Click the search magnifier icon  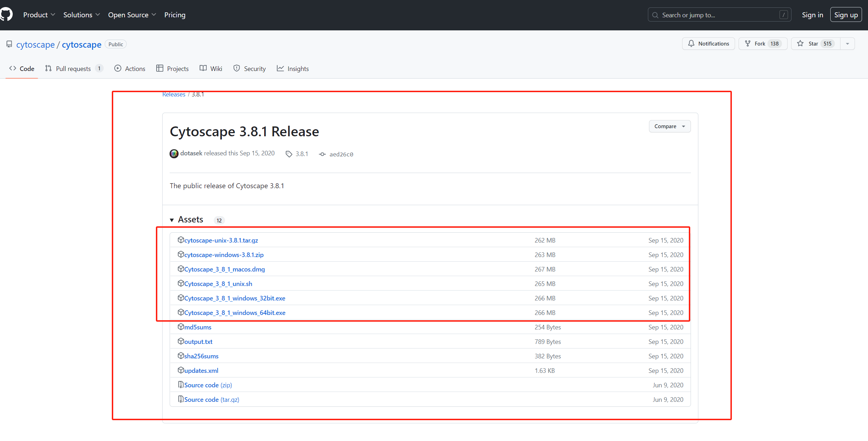click(x=655, y=15)
